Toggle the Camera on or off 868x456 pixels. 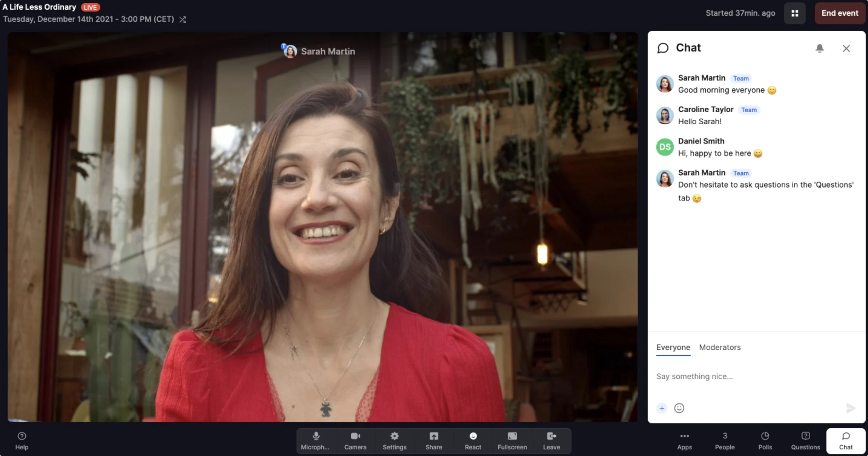point(356,441)
